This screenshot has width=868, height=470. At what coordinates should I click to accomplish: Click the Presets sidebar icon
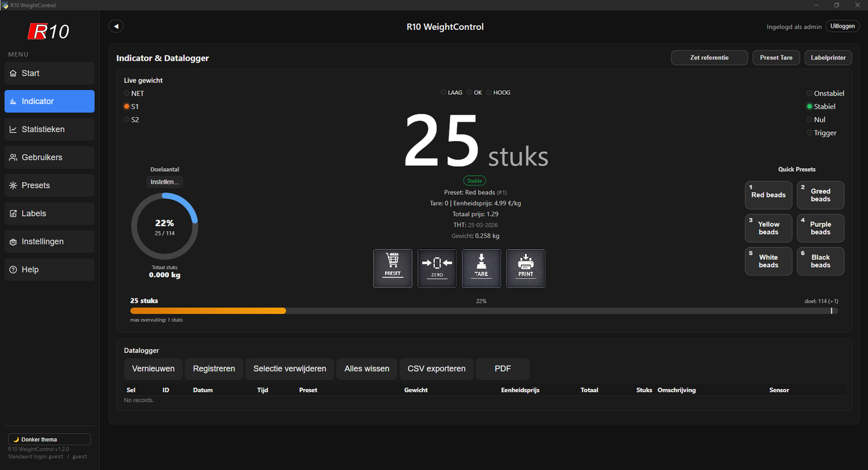pos(13,185)
